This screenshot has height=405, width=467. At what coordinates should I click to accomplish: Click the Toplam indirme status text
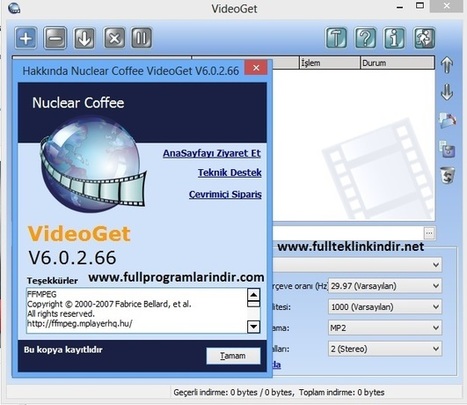[341, 392]
